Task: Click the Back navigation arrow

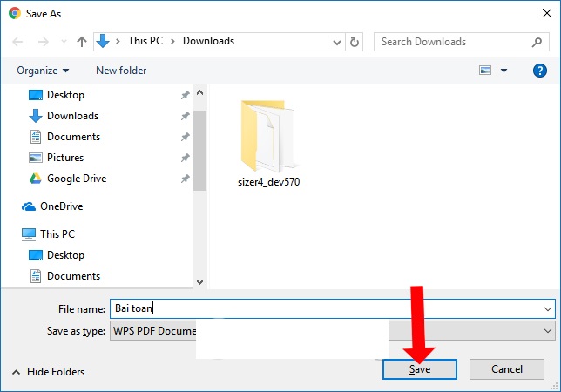Action: pyautogui.click(x=17, y=42)
